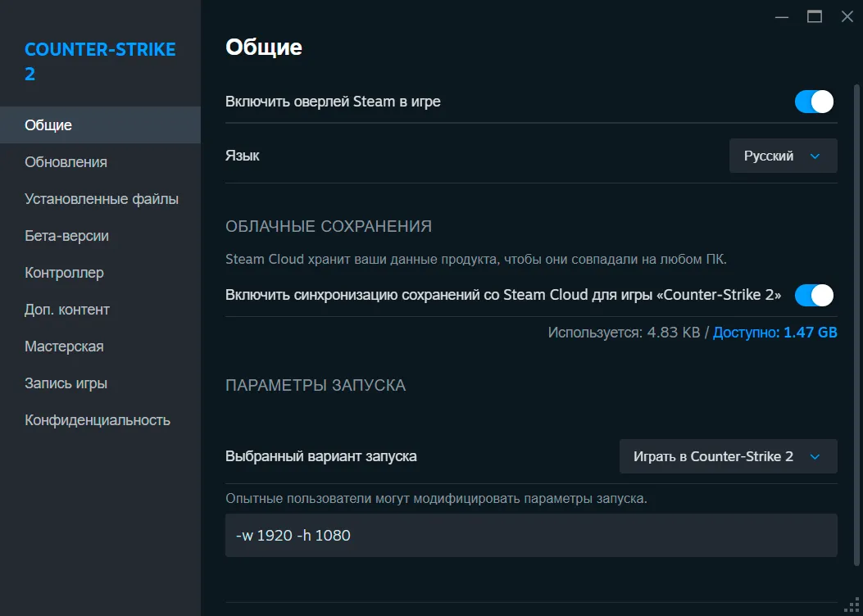
Task: Click the Общие page heading
Action: (x=264, y=48)
